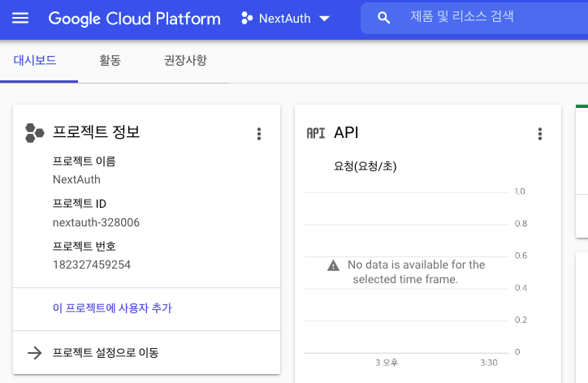Open the 프로젝트 정보 card more options menu
The height and width of the screenshot is (383, 588).
(x=259, y=134)
